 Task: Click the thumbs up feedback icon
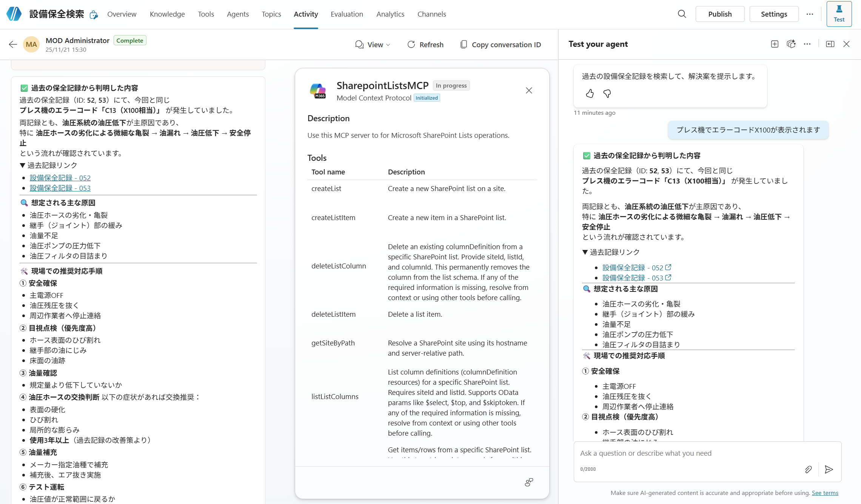pyautogui.click(x=590, y=94)
